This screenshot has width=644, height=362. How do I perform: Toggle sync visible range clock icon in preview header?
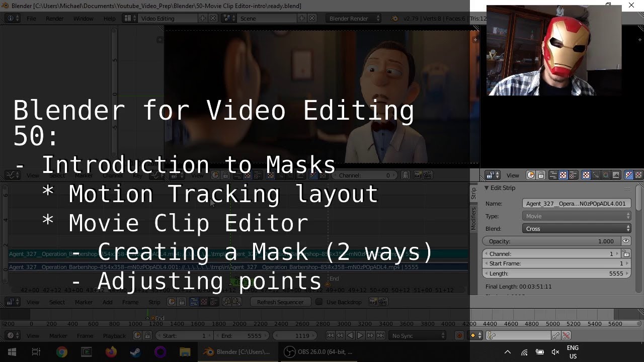click(531, 175)
